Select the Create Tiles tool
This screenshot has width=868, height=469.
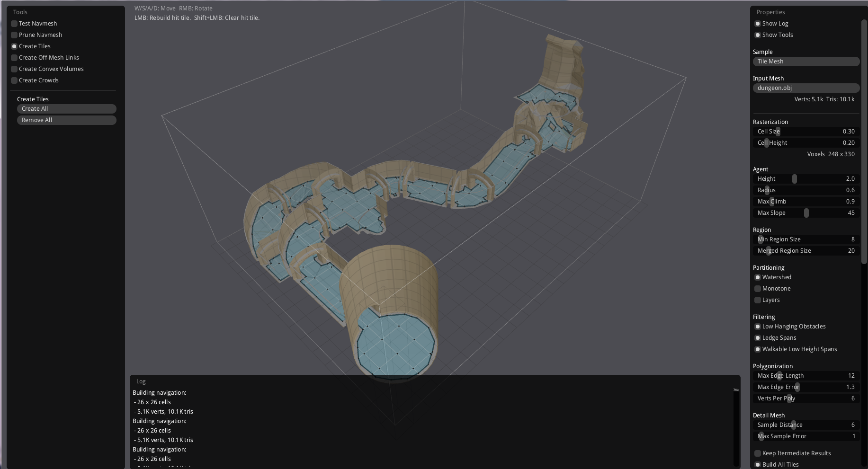tap(31, 46)
